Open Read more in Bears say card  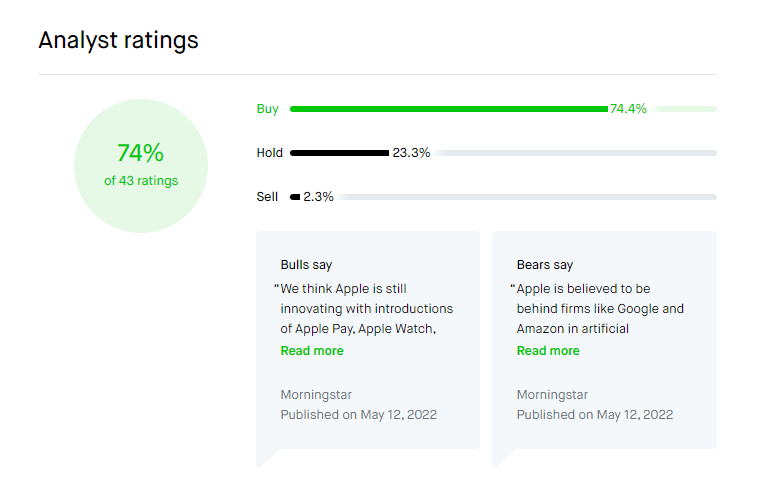pos(548,351)
